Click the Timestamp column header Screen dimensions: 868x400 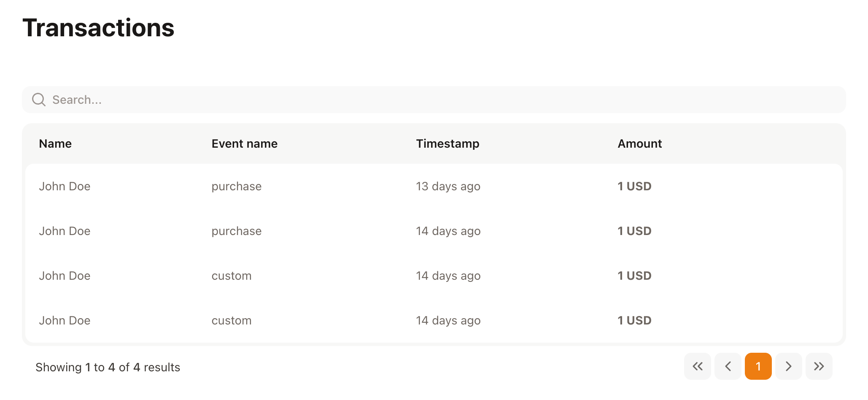447,143
